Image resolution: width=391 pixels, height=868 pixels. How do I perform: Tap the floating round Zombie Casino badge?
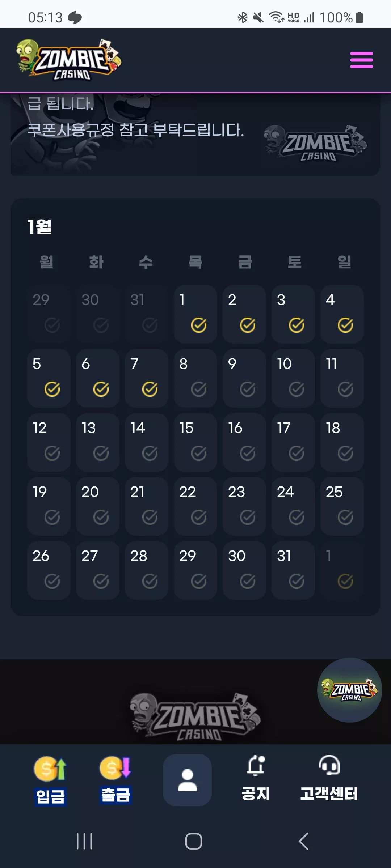click(x=350, y=690)
